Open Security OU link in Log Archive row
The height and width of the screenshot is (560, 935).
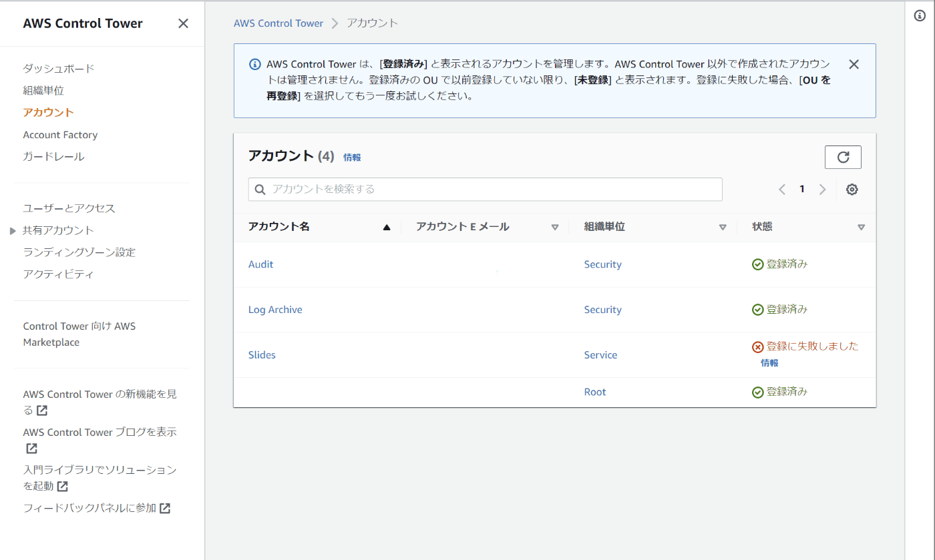coord(602,310)
